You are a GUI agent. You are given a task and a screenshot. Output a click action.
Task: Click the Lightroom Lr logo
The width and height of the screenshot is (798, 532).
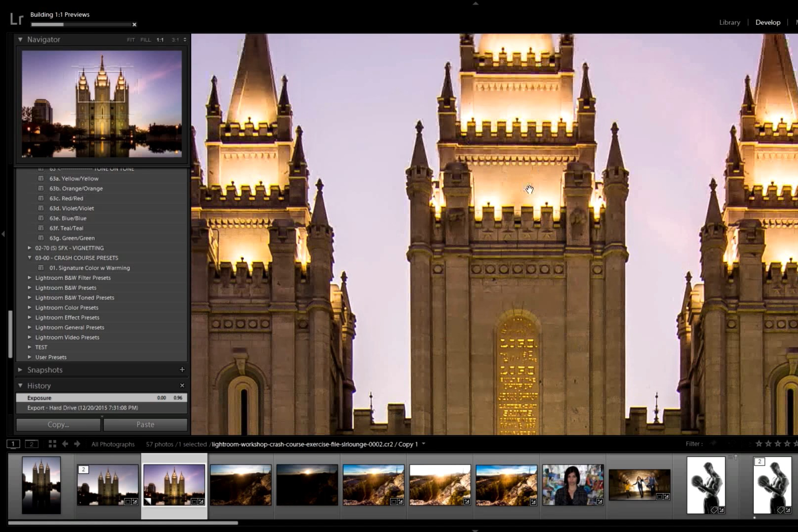[x=16, y=19]
